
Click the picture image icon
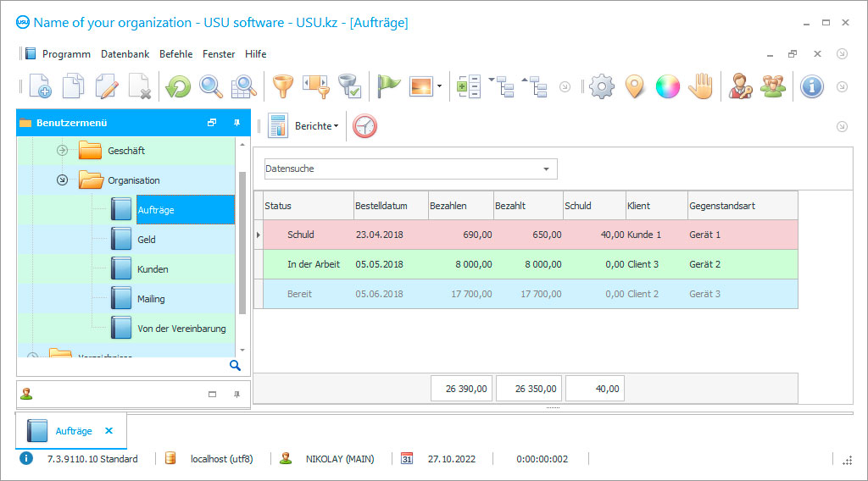point(420,87)
